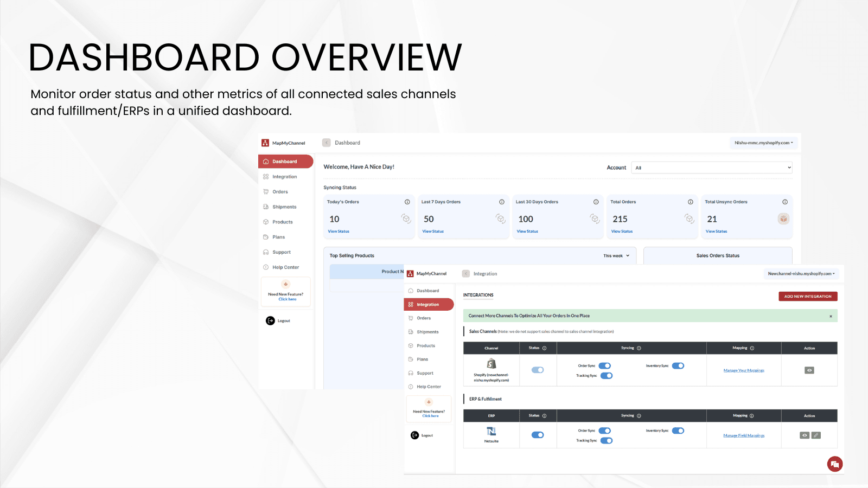868x488 pixels.
Task: Open the chat bubble in bottom right corner
Action: pos(834,464)
